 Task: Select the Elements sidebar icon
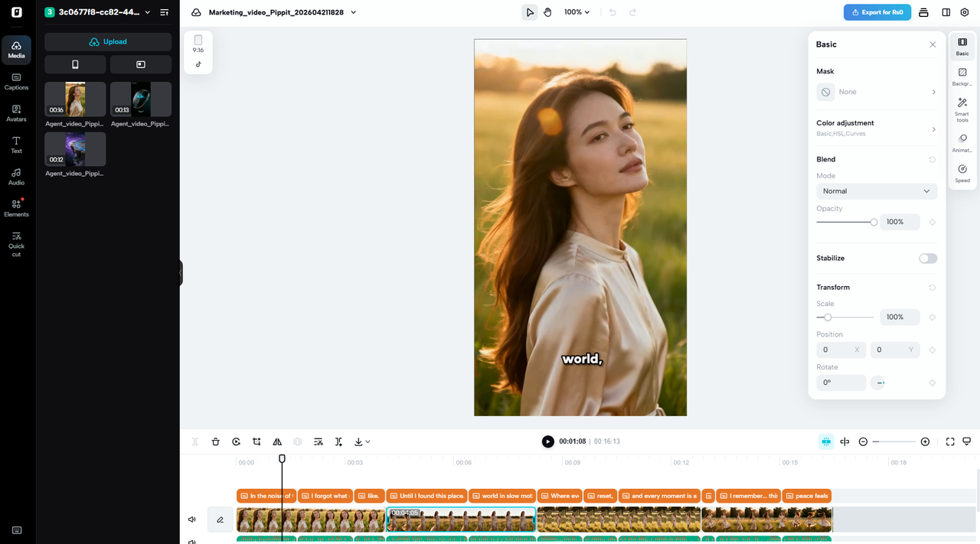(16, 208)
